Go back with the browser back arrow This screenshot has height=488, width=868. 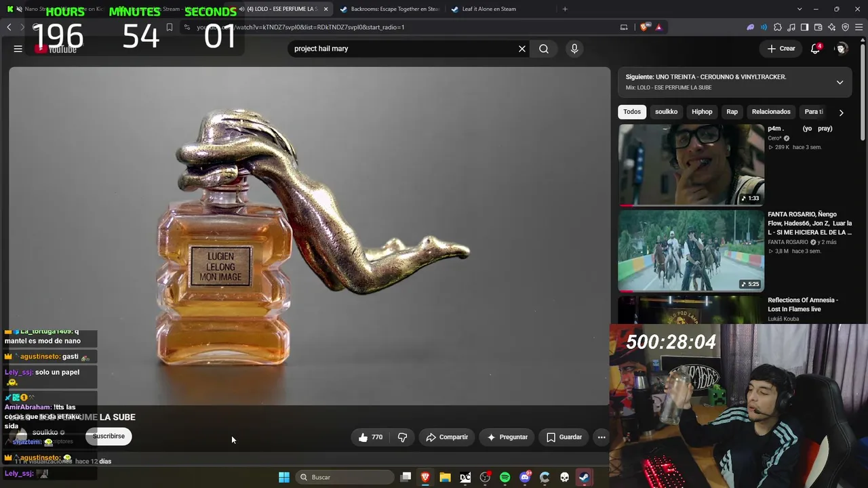click(x=9, y=27)
